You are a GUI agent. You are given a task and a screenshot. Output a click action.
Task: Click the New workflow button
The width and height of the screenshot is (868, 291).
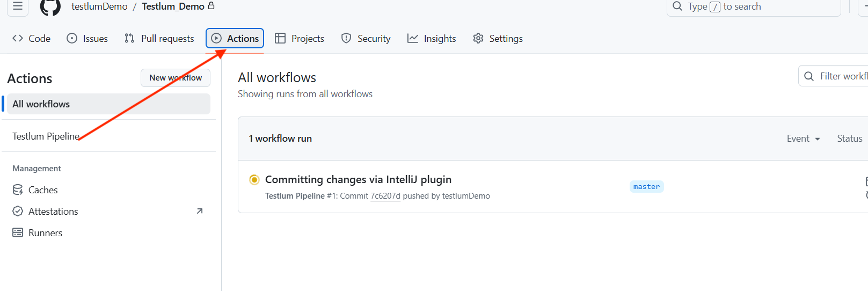pos(176,78)
